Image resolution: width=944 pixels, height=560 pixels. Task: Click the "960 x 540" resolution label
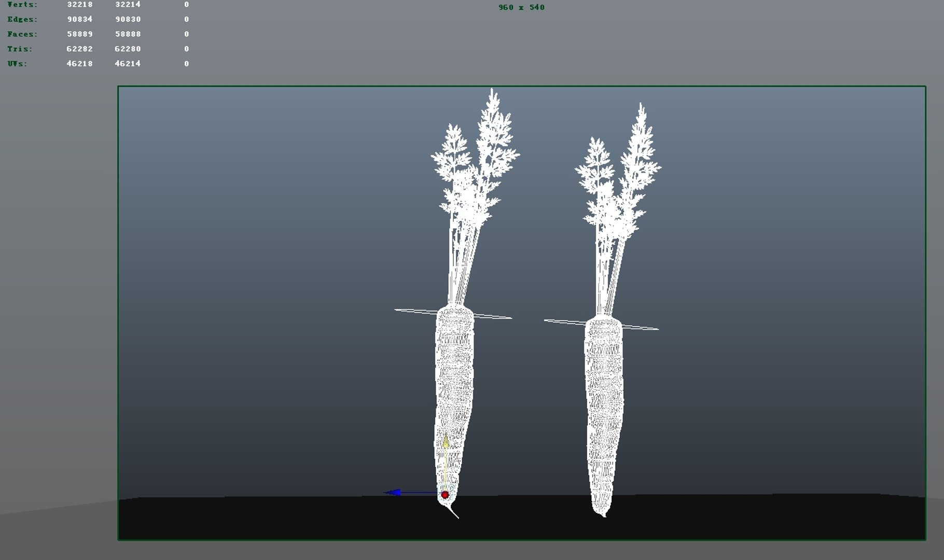[521, 7]
